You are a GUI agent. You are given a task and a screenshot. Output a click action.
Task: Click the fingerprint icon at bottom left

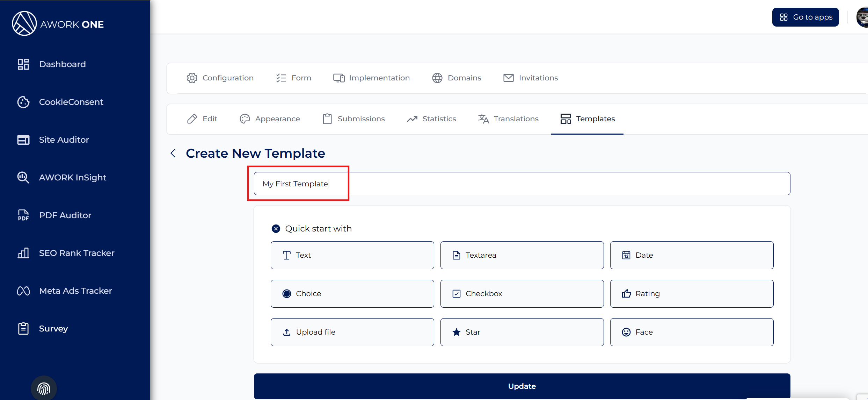44,388
